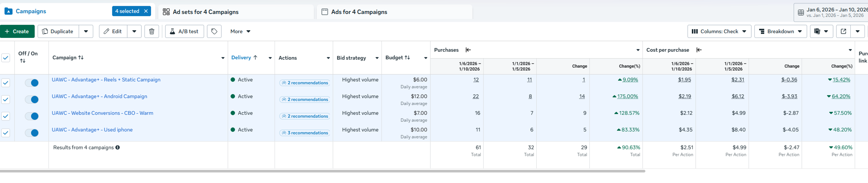Collapse the Purchases column group arrow
This screenshot has width=868, height=183.
(468, 50)
